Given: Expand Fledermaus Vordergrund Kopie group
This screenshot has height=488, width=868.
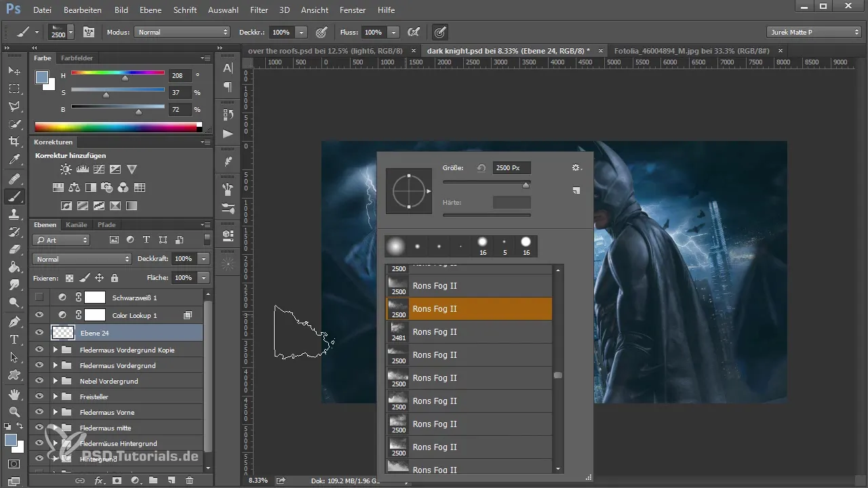Looking at the screenshot, I should point(56,350).
